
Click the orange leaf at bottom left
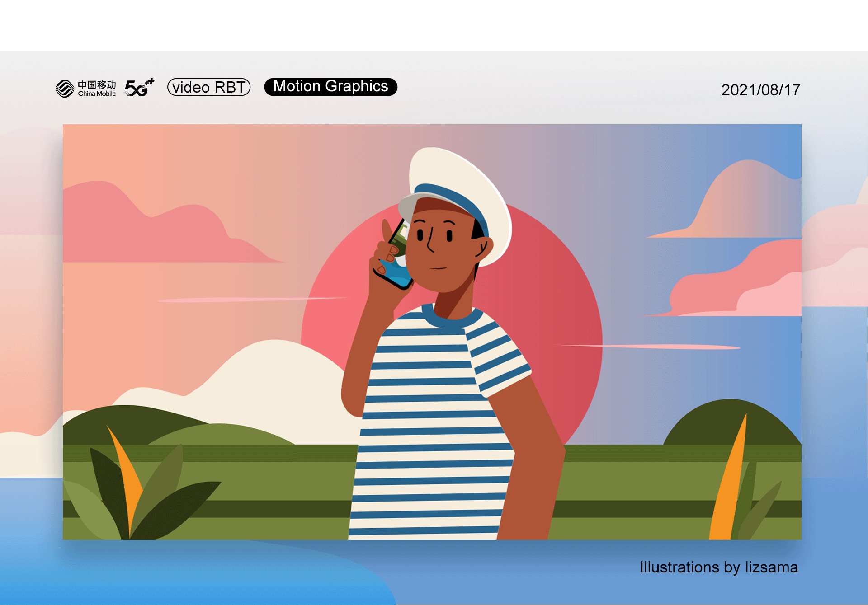tap(127, 479)
